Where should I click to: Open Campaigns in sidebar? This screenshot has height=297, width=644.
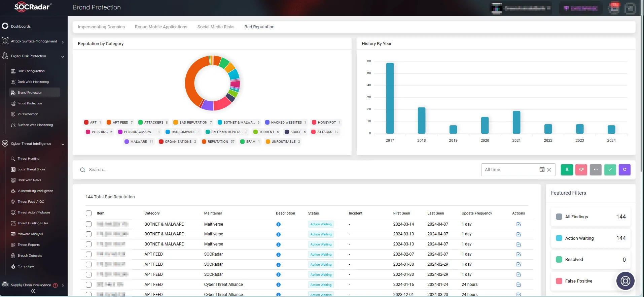point(26,266)
